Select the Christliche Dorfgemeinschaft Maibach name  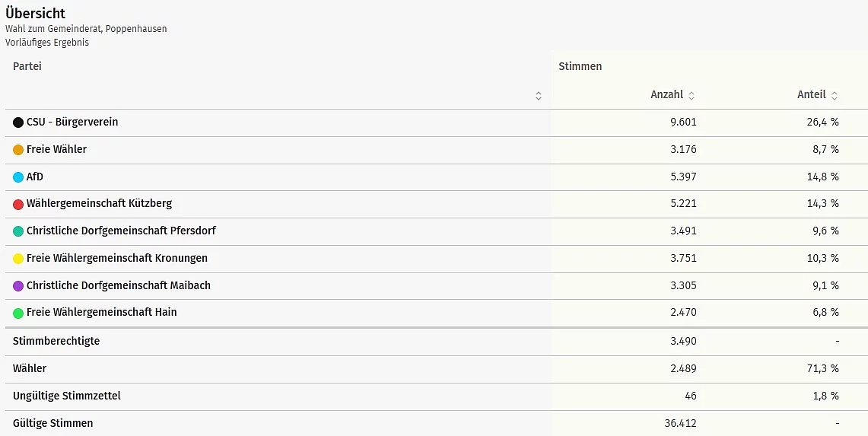pyautogui.click(x=118, y=285)
